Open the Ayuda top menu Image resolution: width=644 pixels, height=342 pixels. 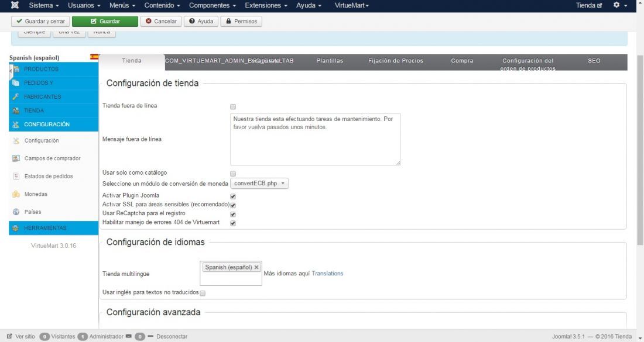pyautogui.click(x=309, y=5)
